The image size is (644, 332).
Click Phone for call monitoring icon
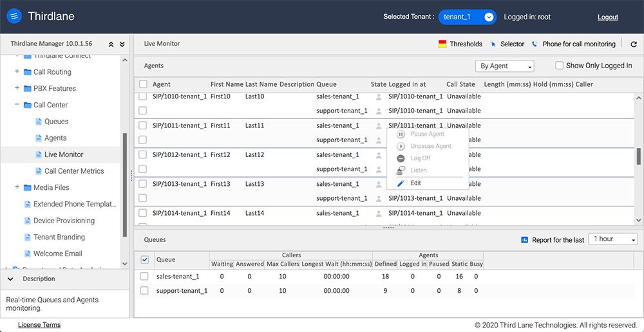pyautogui.click(x=535, y=44)
